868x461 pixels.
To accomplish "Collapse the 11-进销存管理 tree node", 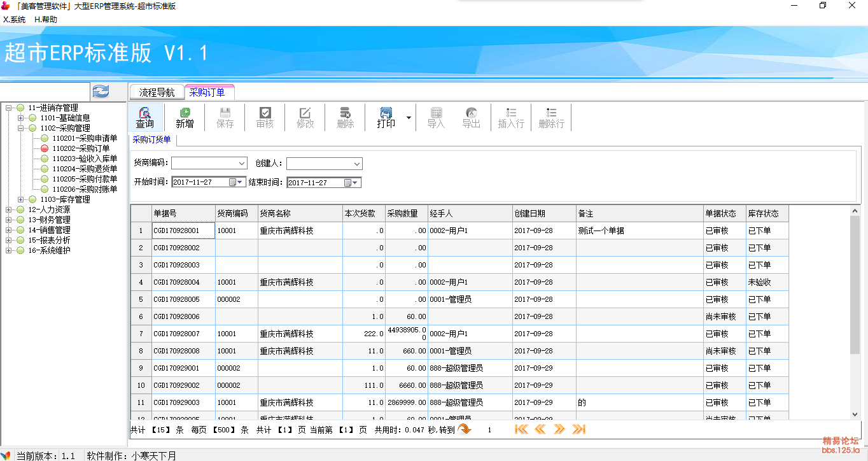I will tap(9, 108).
